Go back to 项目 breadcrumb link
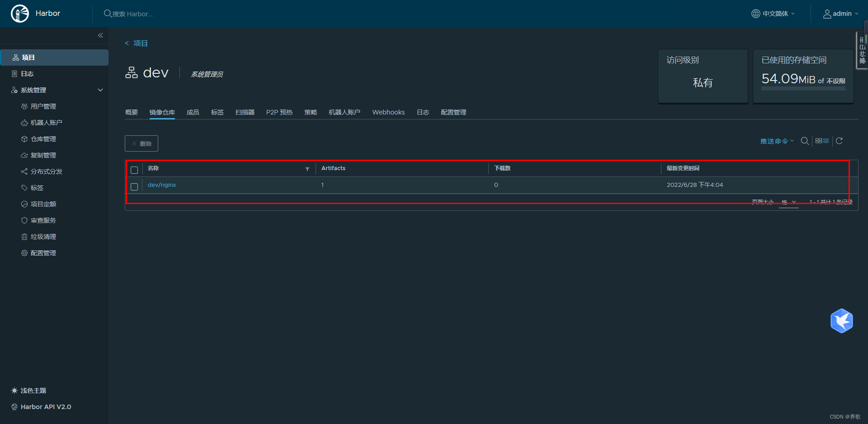The height and width of the screenshot is (424, 868). tap(141, 43)
